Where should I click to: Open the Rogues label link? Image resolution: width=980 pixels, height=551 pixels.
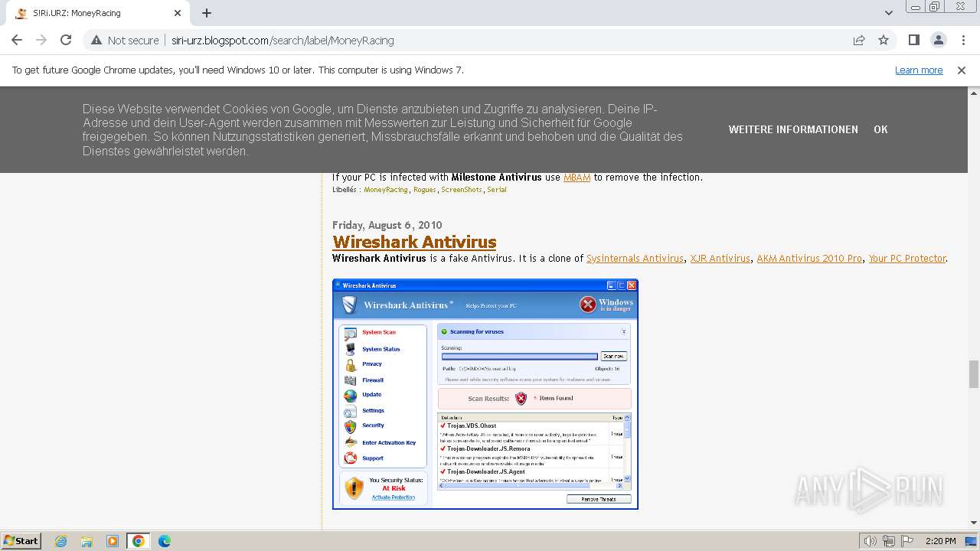[424, 190]
